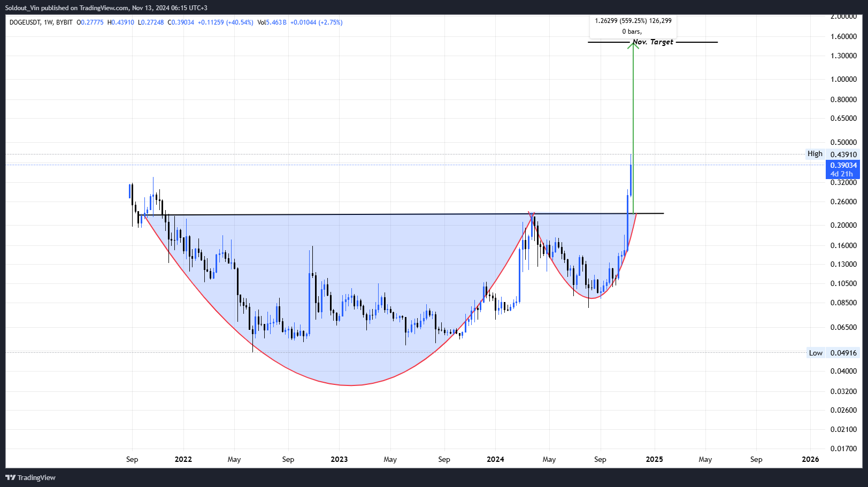868x487 pixels.
Task: Click the TradingView logo icon
Action: point(10,477)
